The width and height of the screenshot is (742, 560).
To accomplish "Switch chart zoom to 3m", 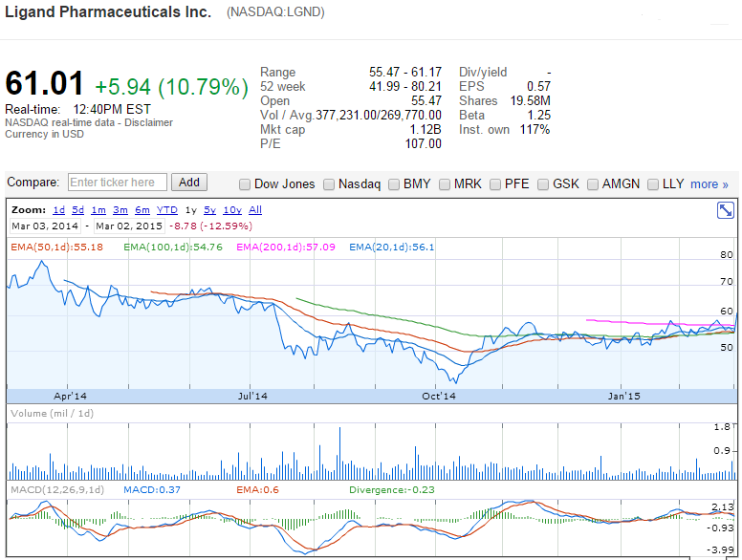I will point(120,210).
